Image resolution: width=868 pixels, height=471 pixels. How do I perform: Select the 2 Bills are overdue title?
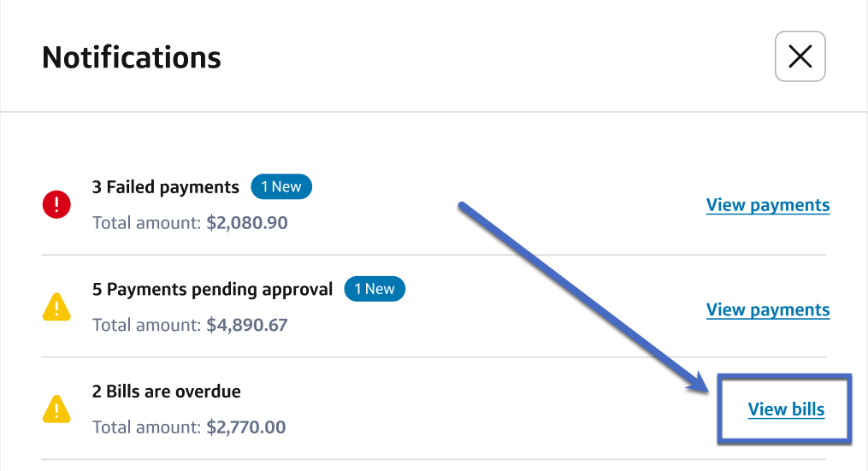pyautogui.click(x=167, y=392)
